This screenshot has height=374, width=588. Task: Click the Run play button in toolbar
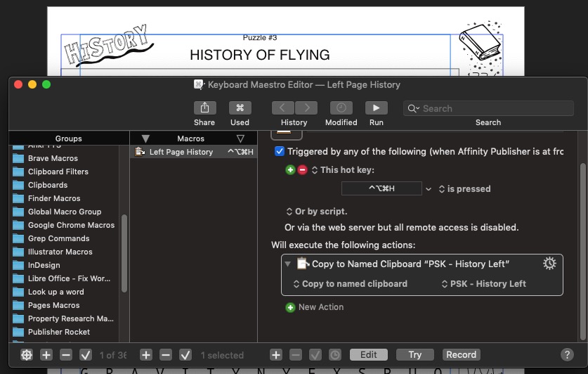(376, 108)
